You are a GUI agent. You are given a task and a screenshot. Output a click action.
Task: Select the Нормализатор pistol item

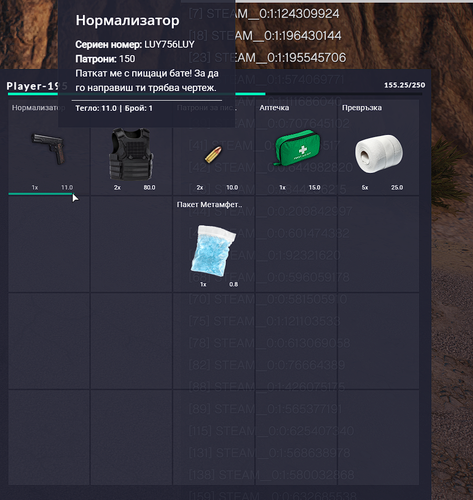tap(49, 148)
